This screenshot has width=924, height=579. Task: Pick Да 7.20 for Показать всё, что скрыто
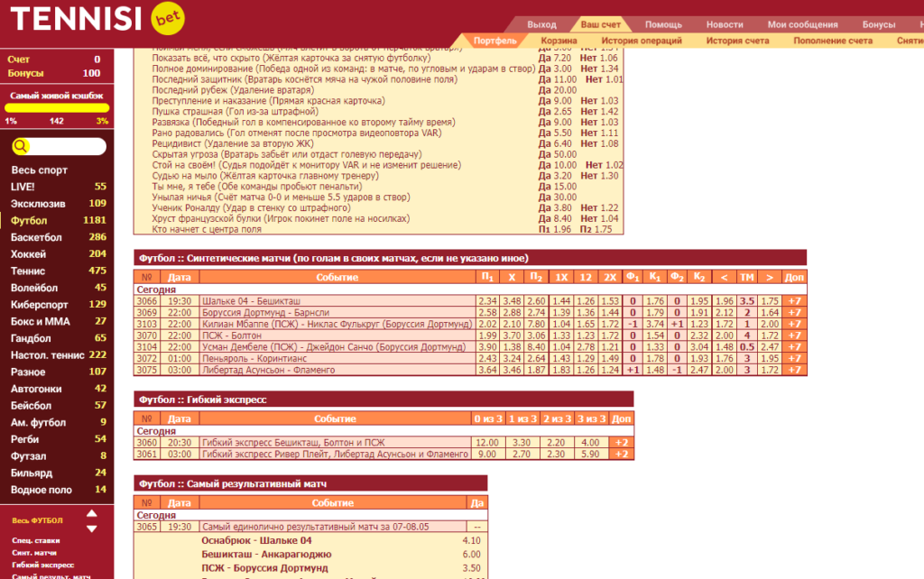555,58
